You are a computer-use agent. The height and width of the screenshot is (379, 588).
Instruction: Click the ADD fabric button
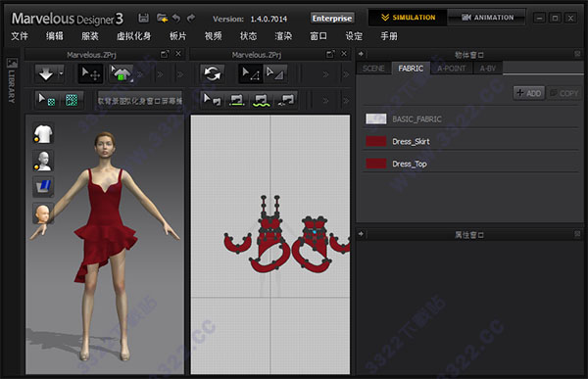[x=529, y=93]
